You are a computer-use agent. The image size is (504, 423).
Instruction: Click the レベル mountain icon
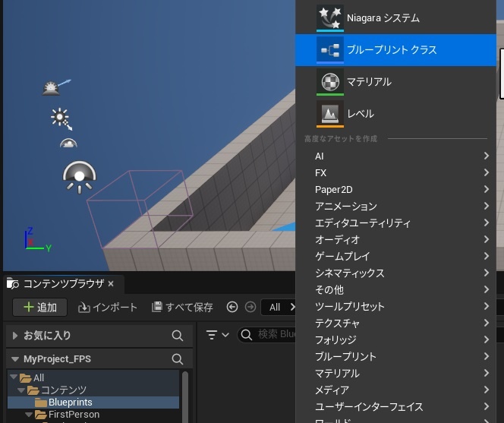pyautogui.click(x=329, y=114)
